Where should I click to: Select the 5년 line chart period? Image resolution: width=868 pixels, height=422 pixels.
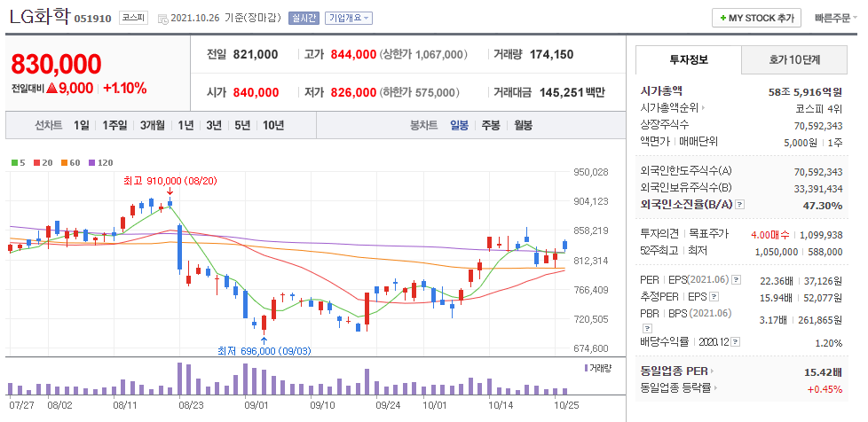point(242,126)
